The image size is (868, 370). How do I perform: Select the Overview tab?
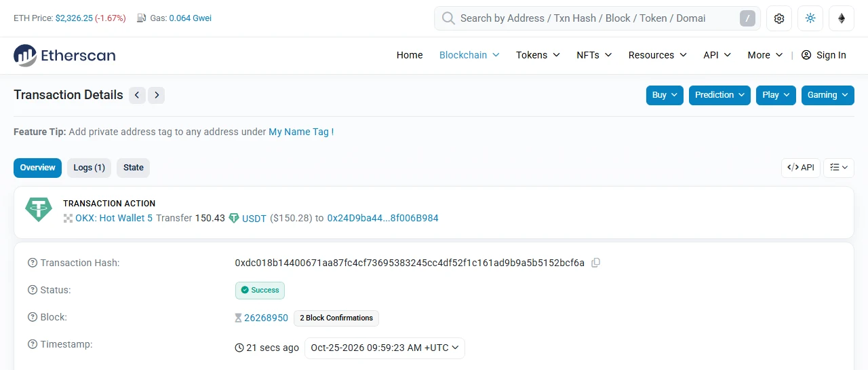(37, 168)
